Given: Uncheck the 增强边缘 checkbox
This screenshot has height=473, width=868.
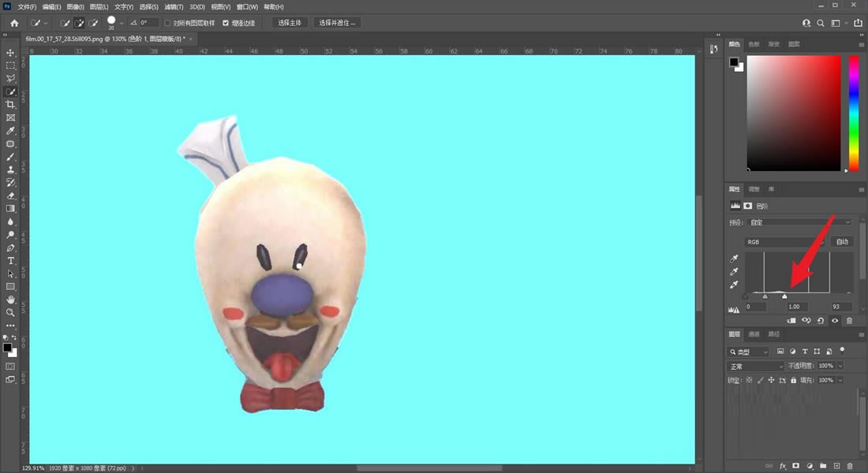Looking at the screenshot, I should [226, 23].
